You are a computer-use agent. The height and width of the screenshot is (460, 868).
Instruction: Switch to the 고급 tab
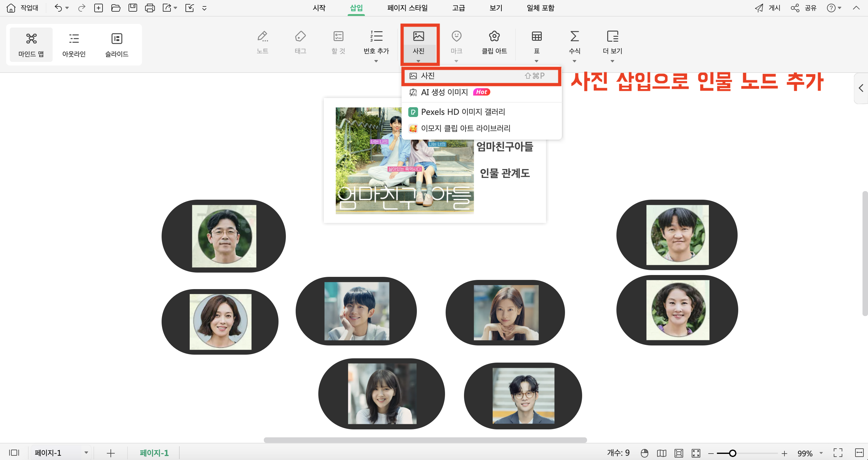458,8
